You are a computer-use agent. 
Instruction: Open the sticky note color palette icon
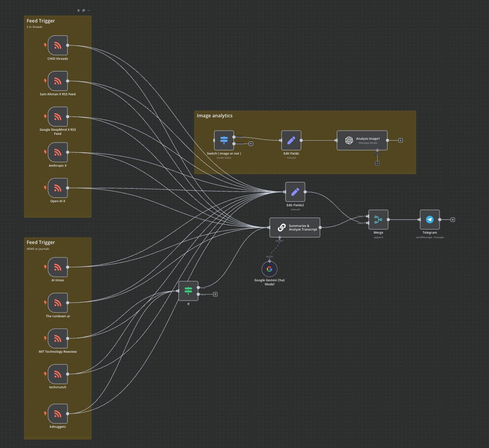(x=84, y=10)
